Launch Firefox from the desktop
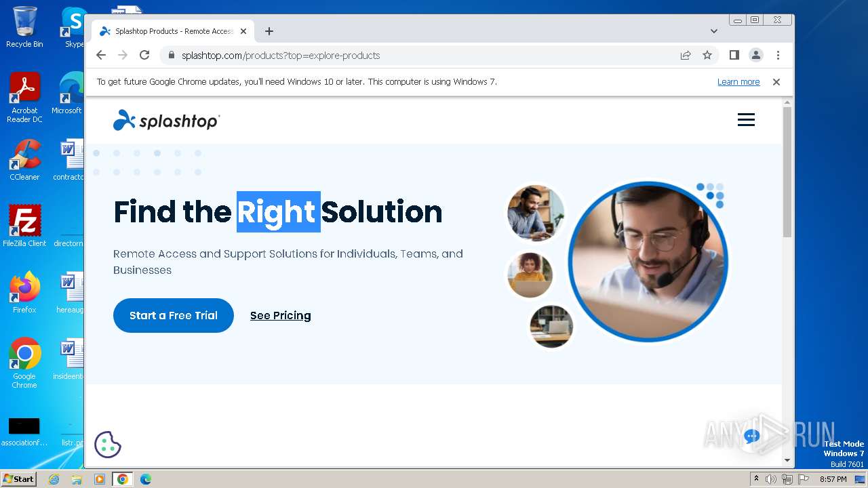Viewport: 868px width, 488px height. coord(24,293)
